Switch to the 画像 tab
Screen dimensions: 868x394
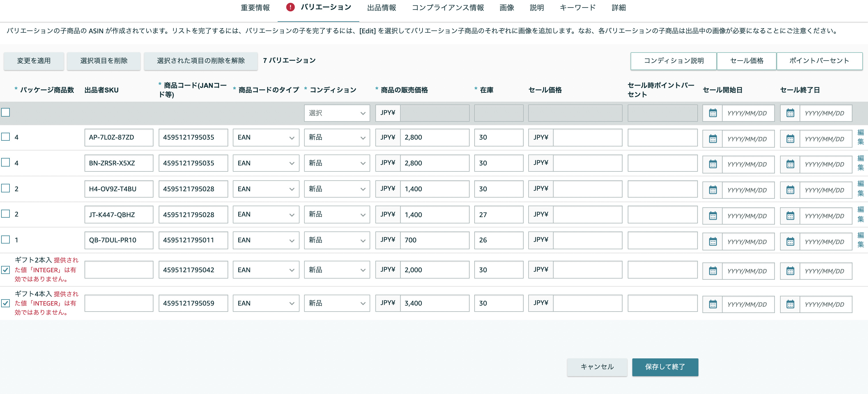click(506, 7)
